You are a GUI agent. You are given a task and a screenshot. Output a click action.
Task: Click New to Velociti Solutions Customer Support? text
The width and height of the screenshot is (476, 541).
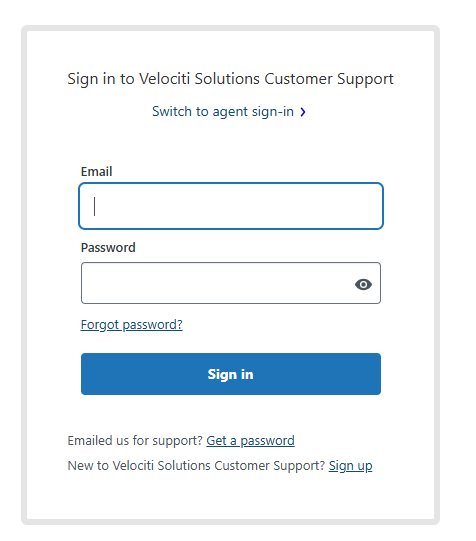pos(196,466)
